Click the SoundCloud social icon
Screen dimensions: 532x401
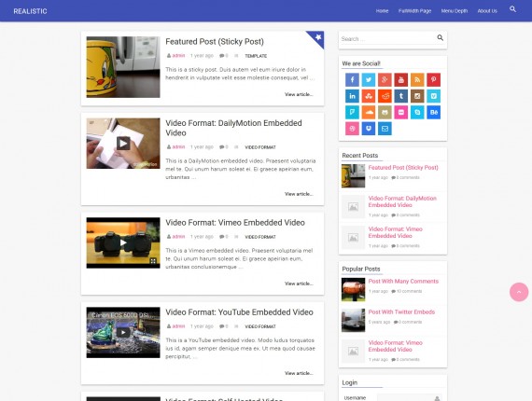[x=369, y=113]
